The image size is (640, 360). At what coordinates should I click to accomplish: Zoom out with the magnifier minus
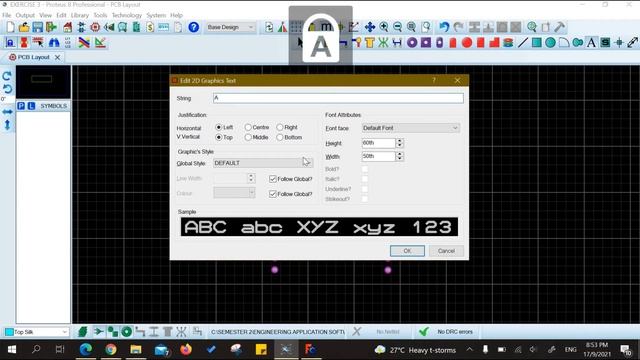[398, 27]
